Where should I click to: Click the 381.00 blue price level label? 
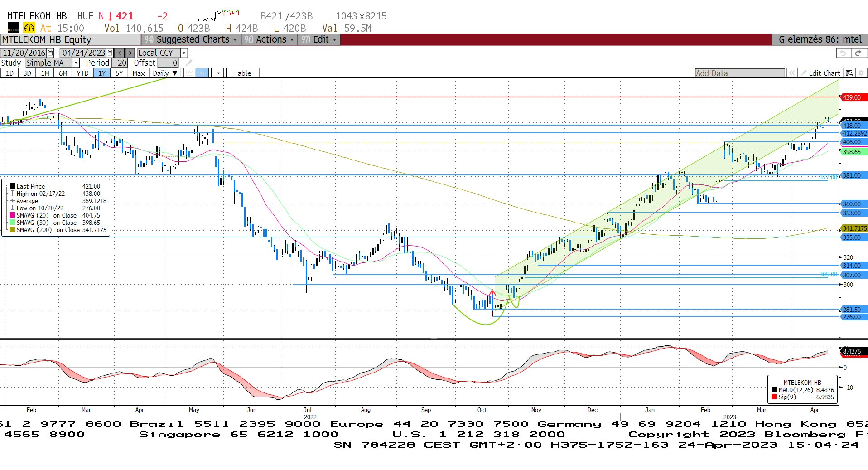coord(854,175)
